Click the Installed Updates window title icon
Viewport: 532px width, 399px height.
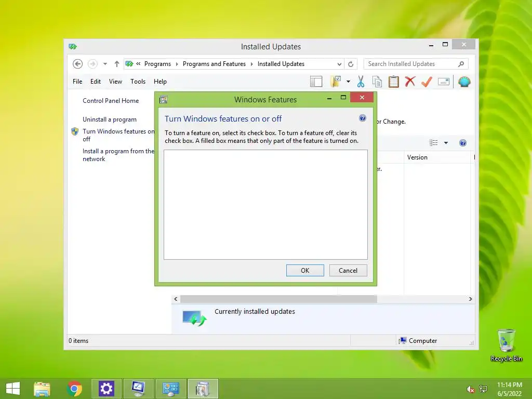tap(73, 46)
